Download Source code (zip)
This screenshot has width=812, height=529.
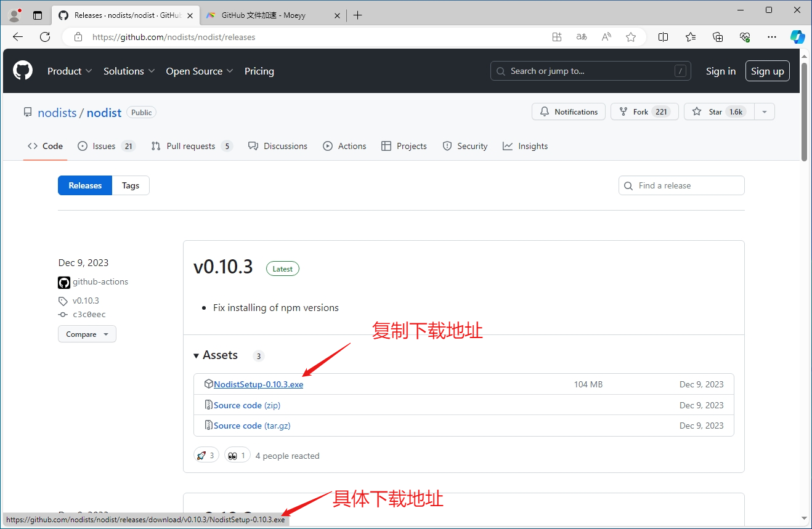click(247, 405)
